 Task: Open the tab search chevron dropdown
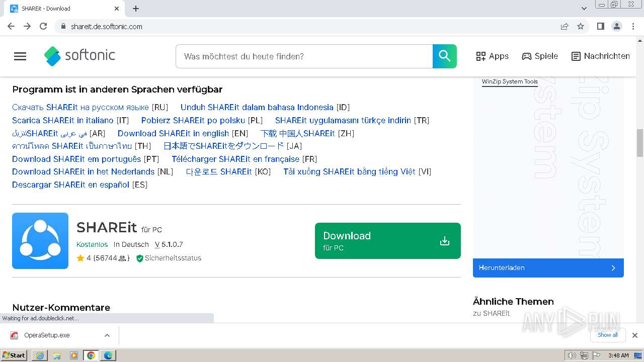click(x=584, y=9)
